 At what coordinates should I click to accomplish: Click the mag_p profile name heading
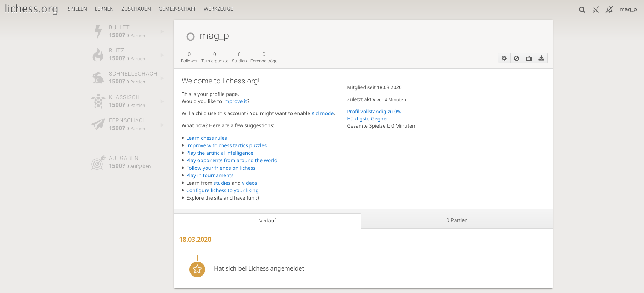pos(214,36)
